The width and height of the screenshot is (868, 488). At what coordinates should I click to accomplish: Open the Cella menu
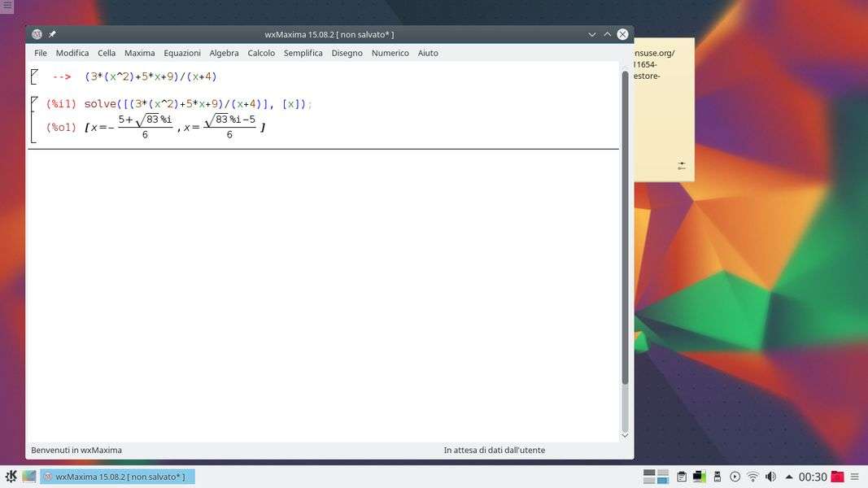(x=107, y=53)
